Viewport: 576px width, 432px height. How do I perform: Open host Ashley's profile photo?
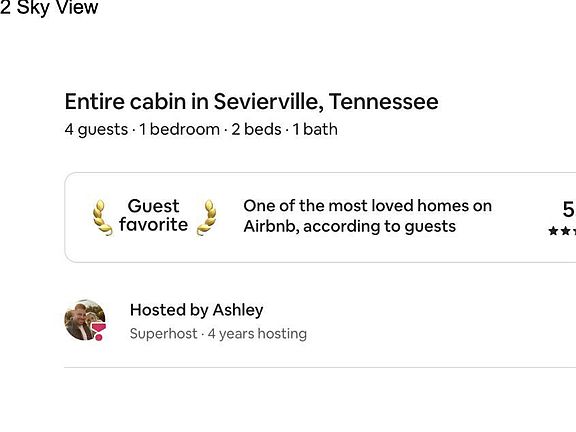click(85, 320)
